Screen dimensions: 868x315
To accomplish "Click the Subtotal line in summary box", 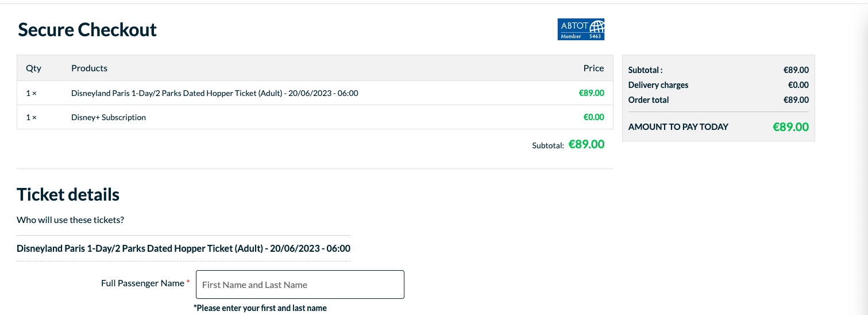I will pyautogui.click(x=718, y=70).
